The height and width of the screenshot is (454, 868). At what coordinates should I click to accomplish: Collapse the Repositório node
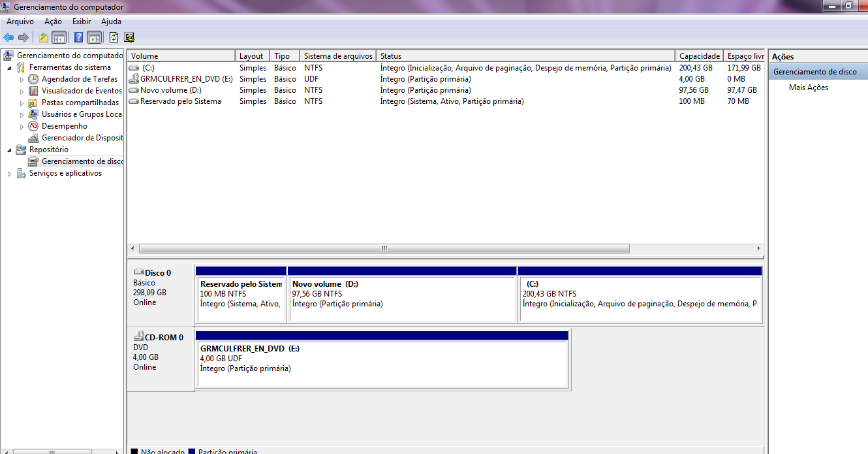click(9, 150)
